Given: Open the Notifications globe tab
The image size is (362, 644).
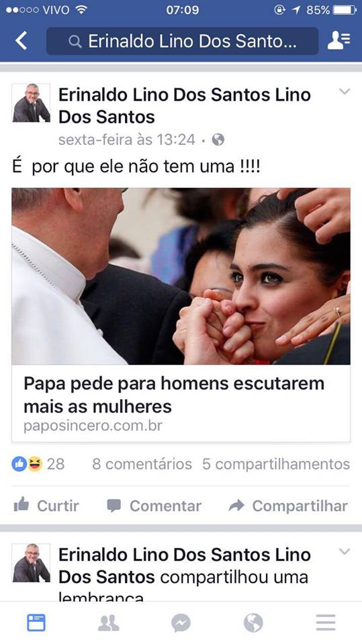Looking at the screenshot, I should 253,623.
